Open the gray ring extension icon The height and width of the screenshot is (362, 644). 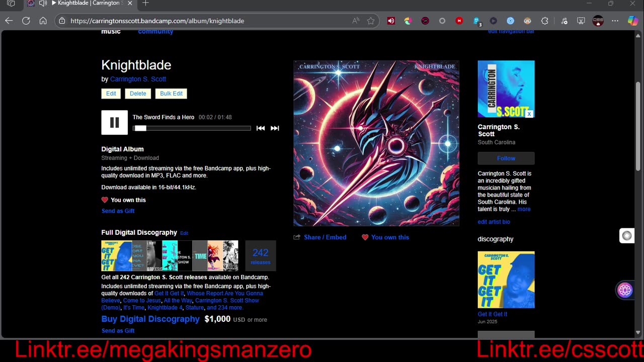[x=442, y=21]
